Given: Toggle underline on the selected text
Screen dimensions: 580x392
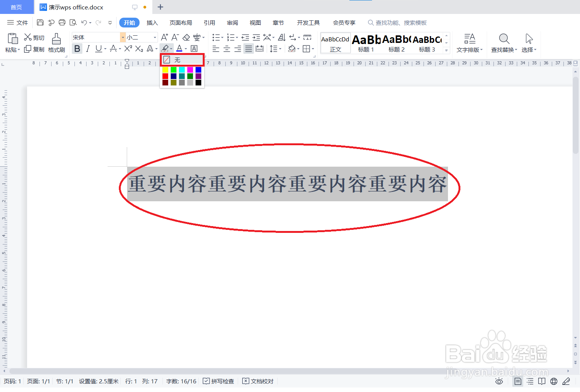Looking at the screenshot, I should pyautogui.click(x=99, y=49).
